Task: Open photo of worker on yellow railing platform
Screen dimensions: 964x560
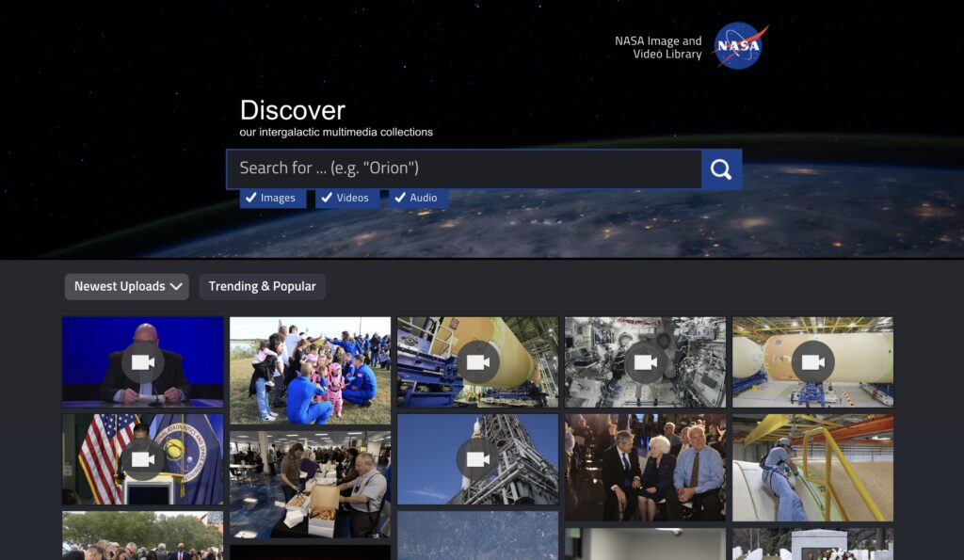Action: click(812, 467)
